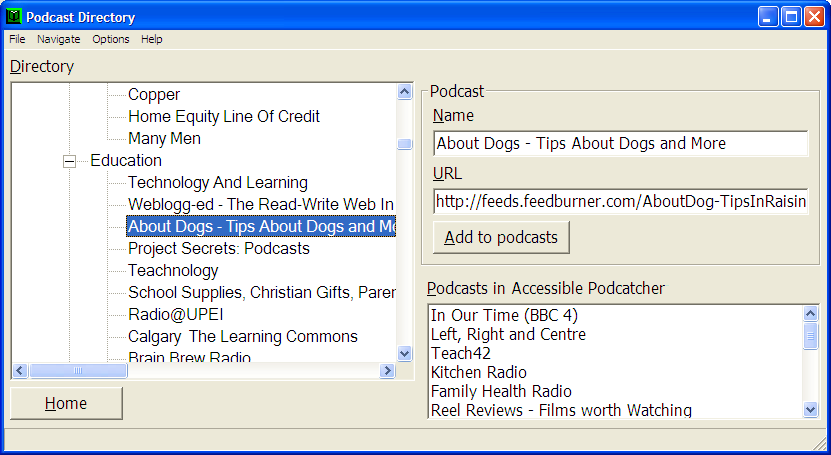831x455 pixels.
Task: Click the Add to podcasts button
Action: click(x=501, y=237)
